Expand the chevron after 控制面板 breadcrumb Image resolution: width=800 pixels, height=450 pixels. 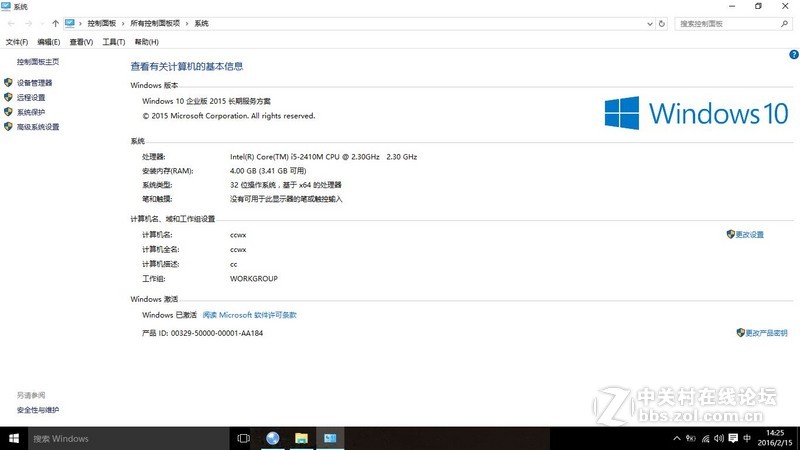[123, 23]
